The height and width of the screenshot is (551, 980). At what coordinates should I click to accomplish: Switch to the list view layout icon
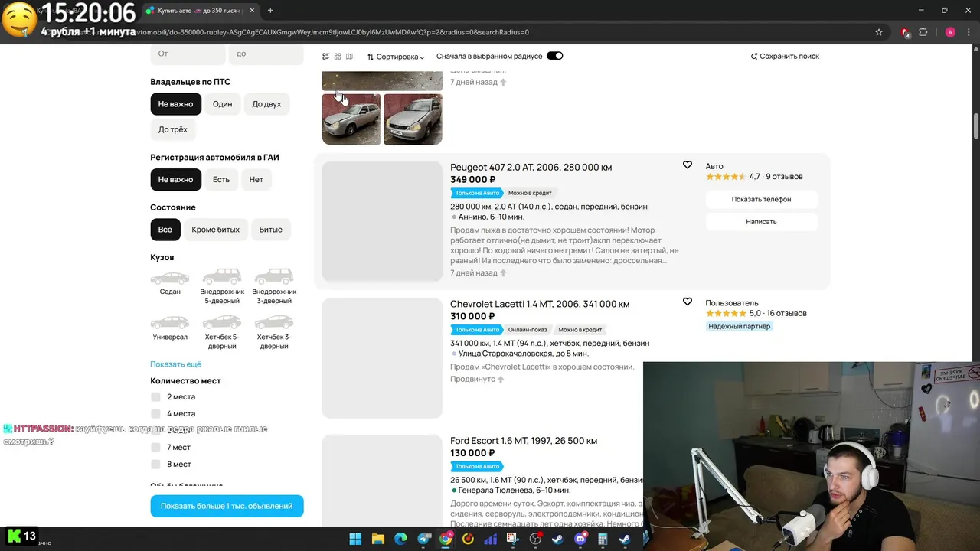coord(326,57)
